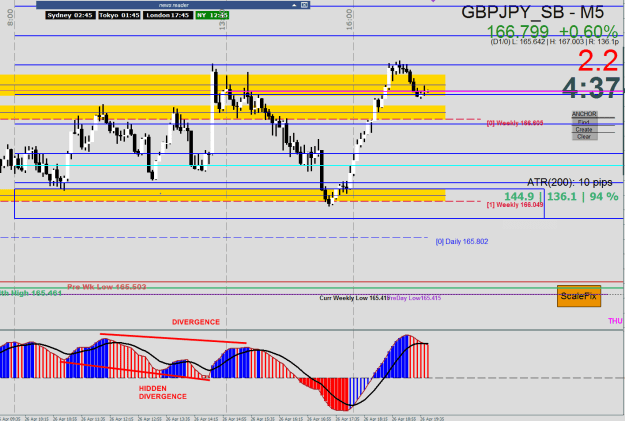
Task: Click the news reader title bar
Action: (173, 5)
